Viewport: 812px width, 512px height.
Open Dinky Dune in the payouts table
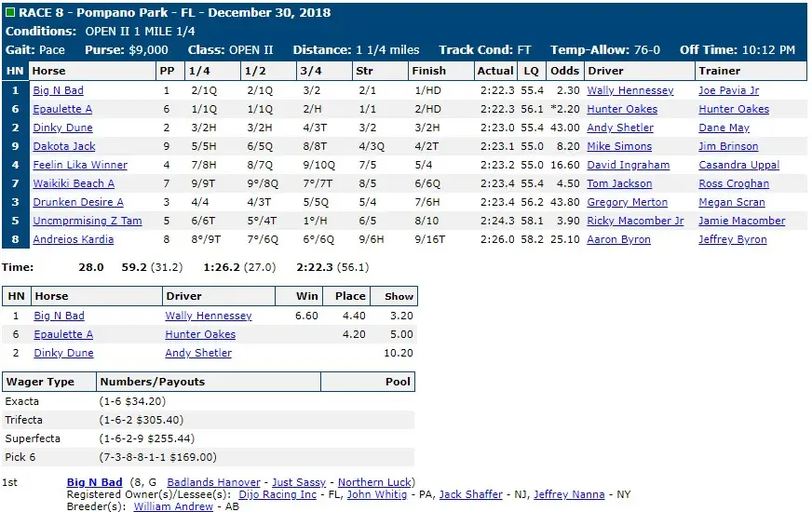63,353
